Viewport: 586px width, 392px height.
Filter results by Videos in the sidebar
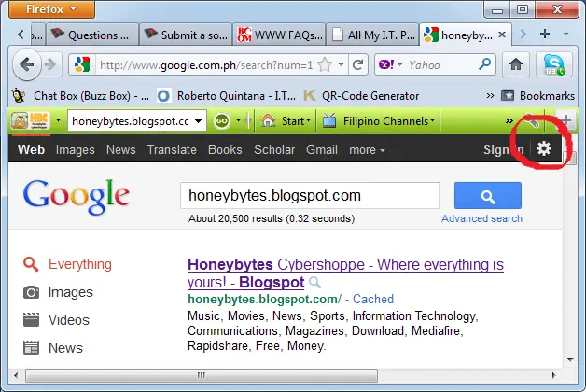(x=56, y=320)
